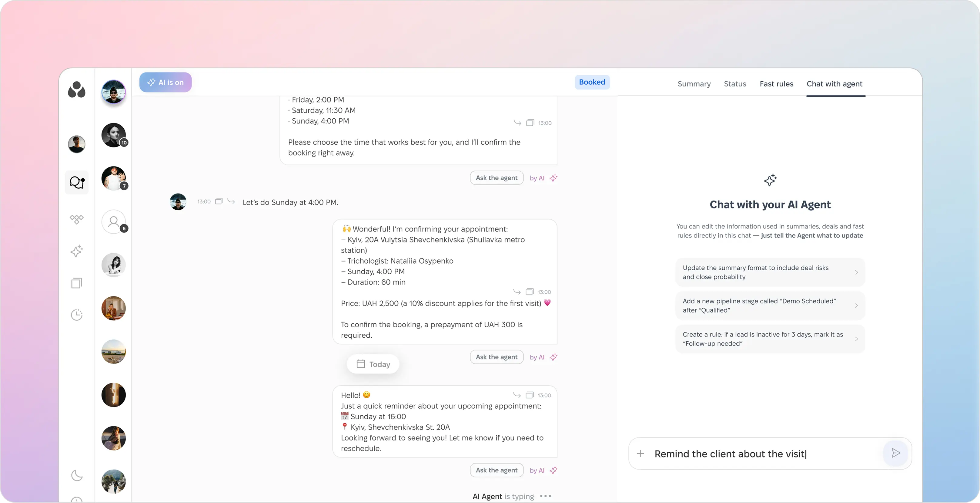Select the AI sparkles icon in sidebar

(x=77, y=251)
